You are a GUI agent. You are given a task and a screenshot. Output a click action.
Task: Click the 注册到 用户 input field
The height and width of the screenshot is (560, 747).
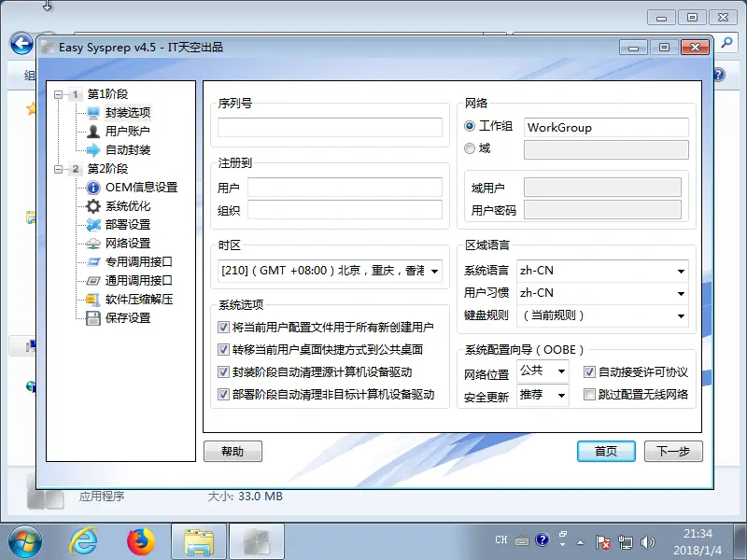point(345,188)
